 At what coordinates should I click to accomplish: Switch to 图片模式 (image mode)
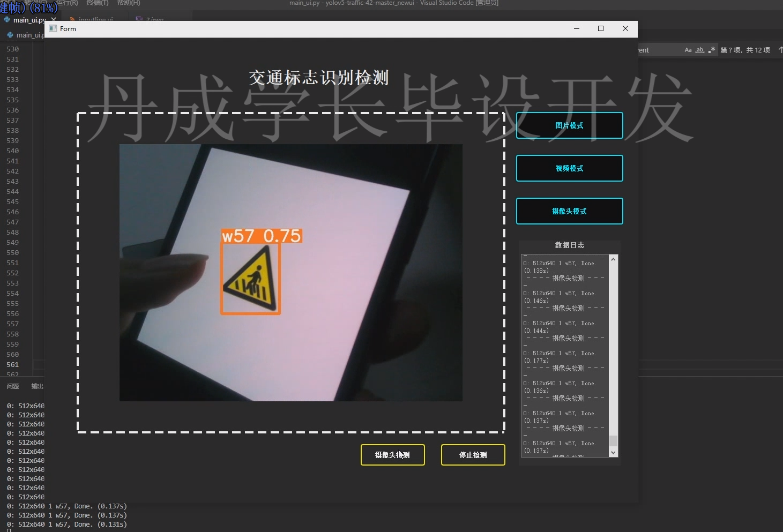coord(569,125)
